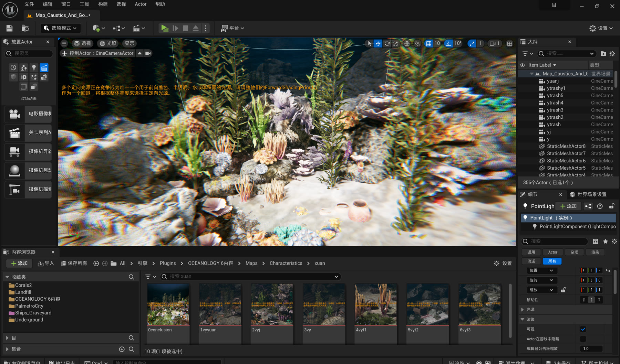620x364 pixels.
Task: Collapse the Rendering section in Details
Action: tap(523, 319)
